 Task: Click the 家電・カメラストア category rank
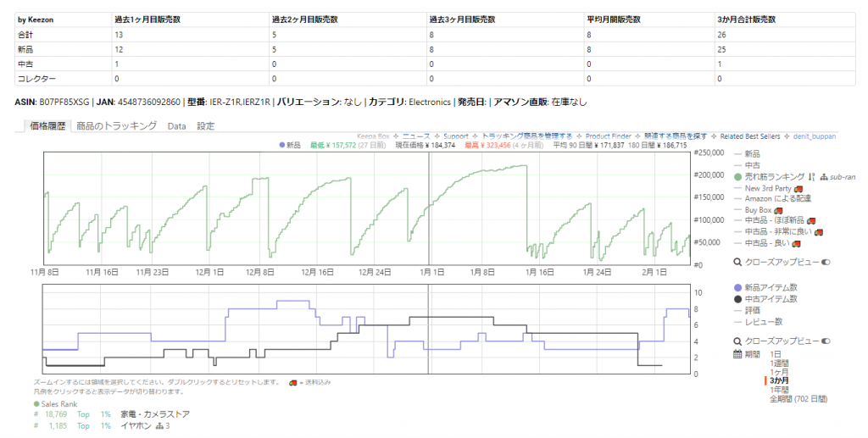point(155,414)
